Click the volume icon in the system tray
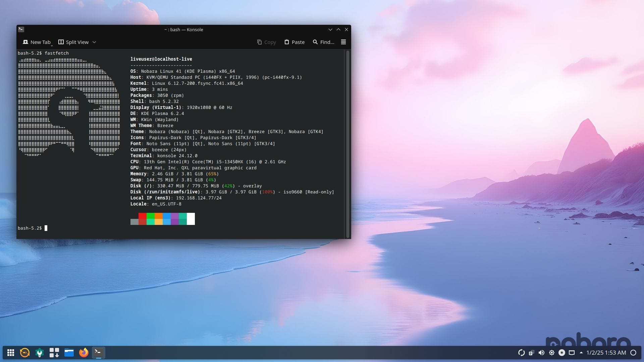The height and width of the screenshot is (362, 644). 541,353
